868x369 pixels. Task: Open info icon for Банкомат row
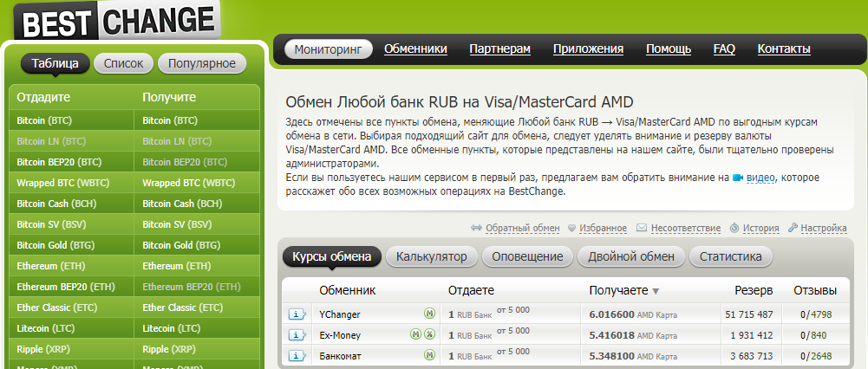click(297, 356)
